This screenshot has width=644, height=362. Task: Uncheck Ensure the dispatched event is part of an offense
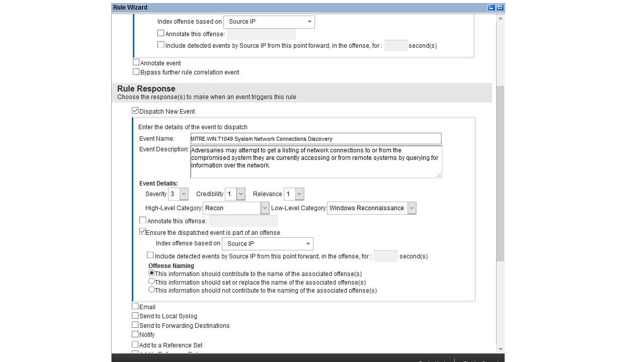[x=143, y=231]
